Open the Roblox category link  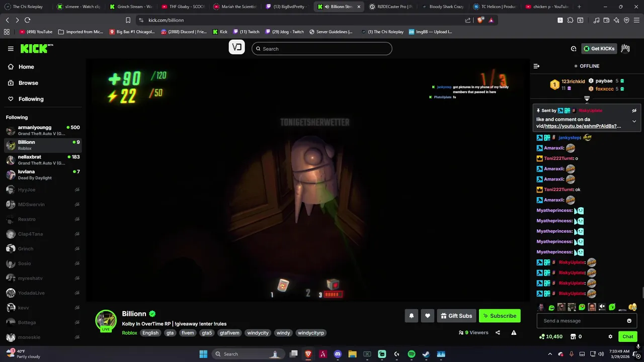[x=129, y=333]
